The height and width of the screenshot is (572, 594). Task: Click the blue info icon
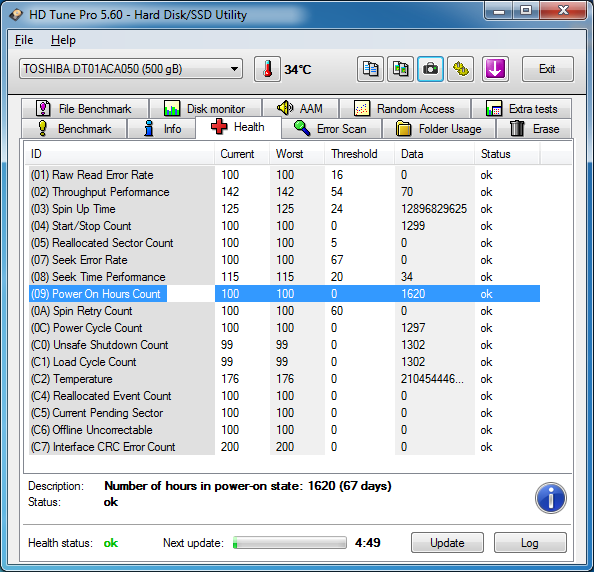click(x=550, y=498)
